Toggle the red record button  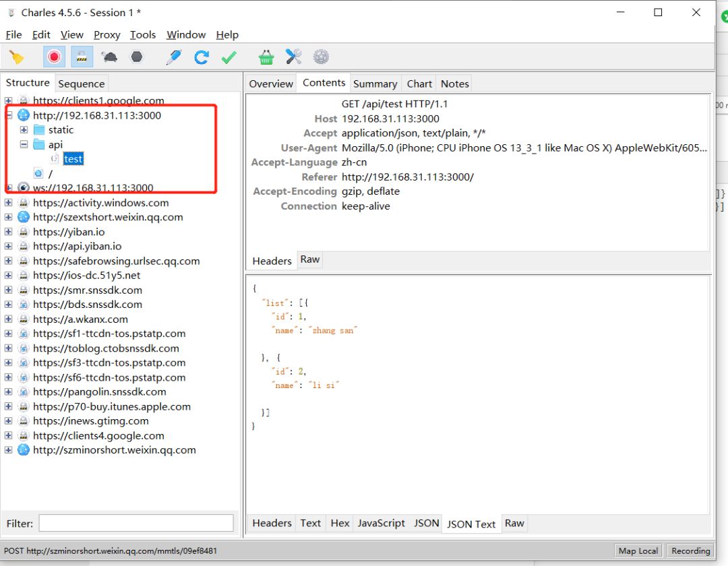point(55,57)
